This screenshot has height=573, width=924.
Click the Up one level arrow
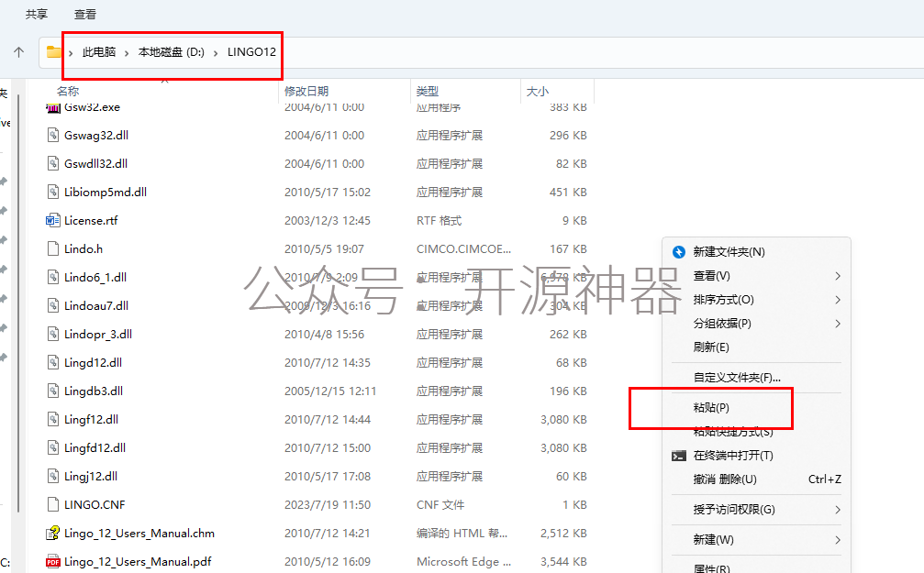tap(19, 52)
